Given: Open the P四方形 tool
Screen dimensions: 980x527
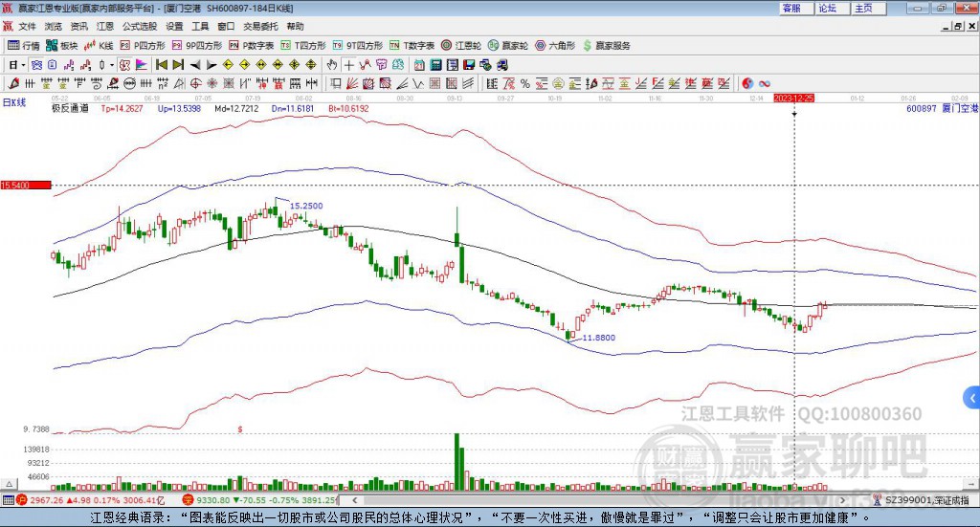Looking at the screenshot, I should [143, 46].
